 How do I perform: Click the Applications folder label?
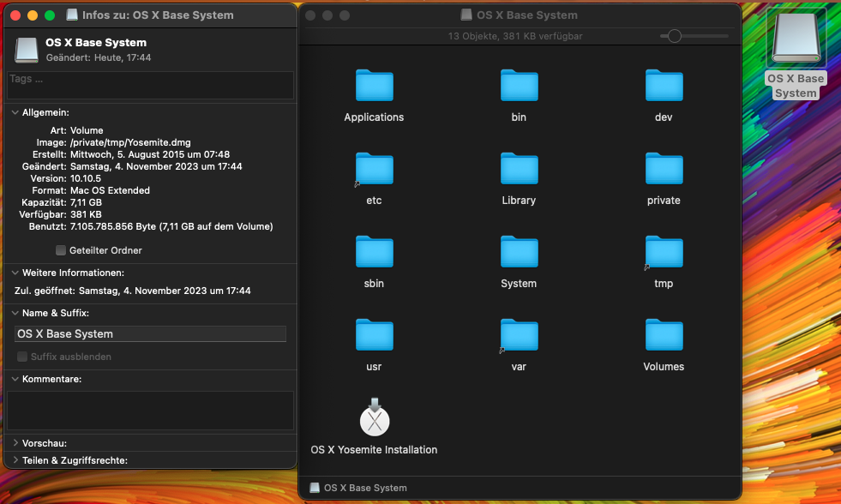[x=374, y=117]
